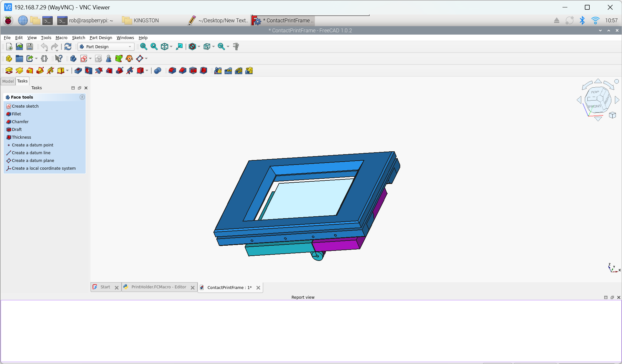Expand the create sketch dropdown arrow

90,59
